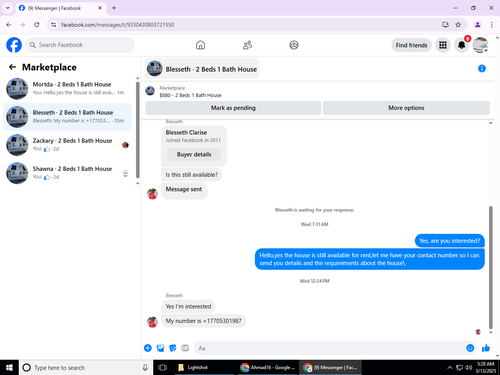Open the Blesseth 2 Beds 1 Bath conversation
The image size is (500, 375).
[x=68, y=117]
